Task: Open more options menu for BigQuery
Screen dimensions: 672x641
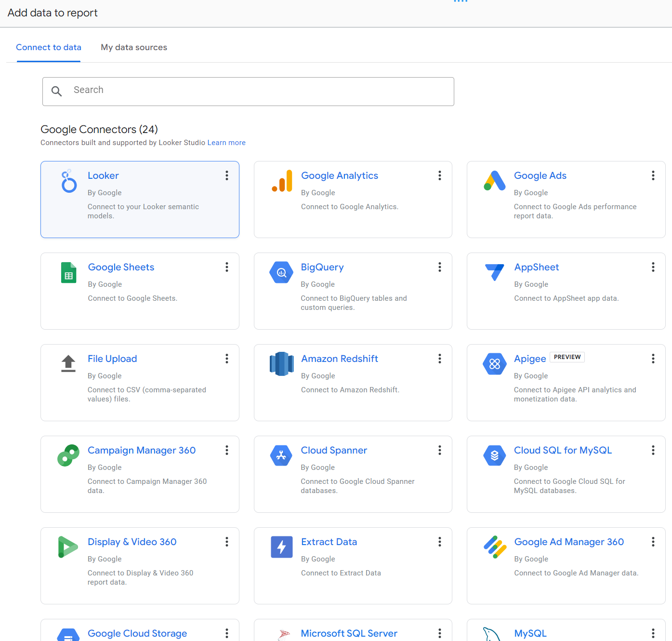Action: pos(440,267)
